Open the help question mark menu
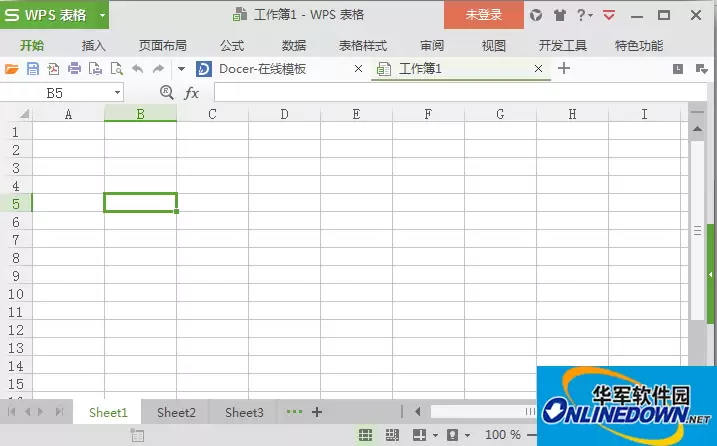 coord(584,15)
